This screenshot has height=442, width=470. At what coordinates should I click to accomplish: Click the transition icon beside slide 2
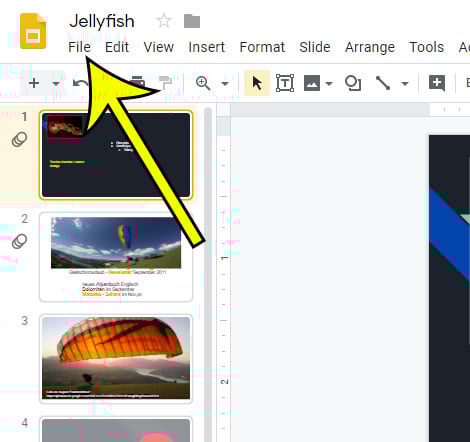[x=20, y=241]
